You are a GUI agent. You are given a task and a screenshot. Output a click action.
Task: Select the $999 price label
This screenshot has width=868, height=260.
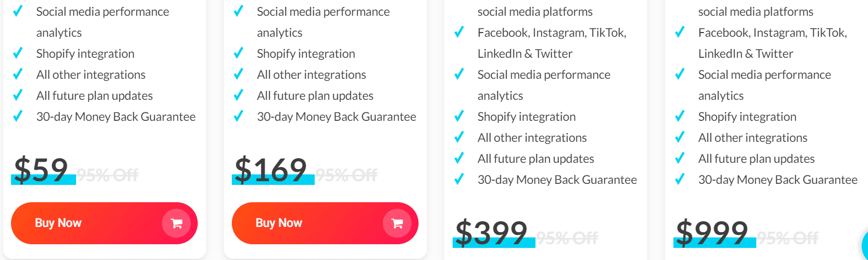712,233
